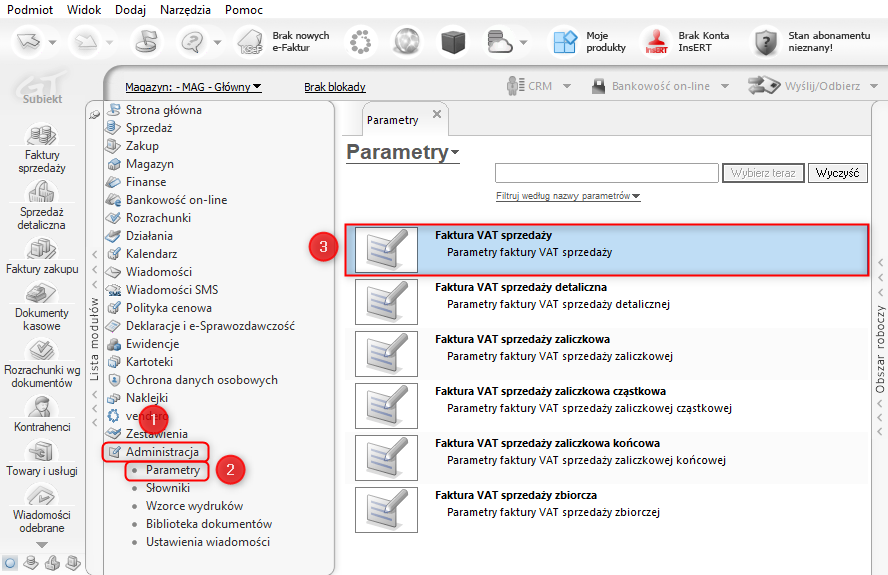Click the dotted circle sync icon
Image resolution: width=888 pixels, height=575 pixels.
click(x=360, y=41)
